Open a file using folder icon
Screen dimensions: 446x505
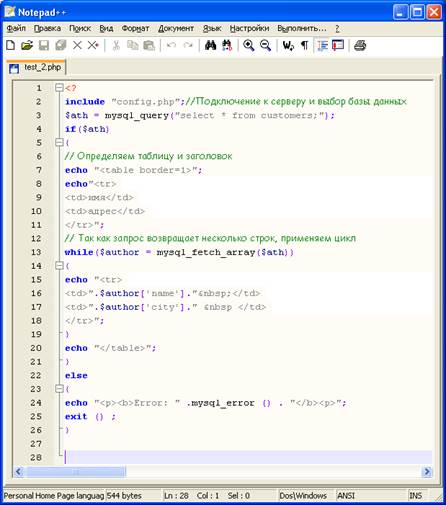click(x=27, y=45)
